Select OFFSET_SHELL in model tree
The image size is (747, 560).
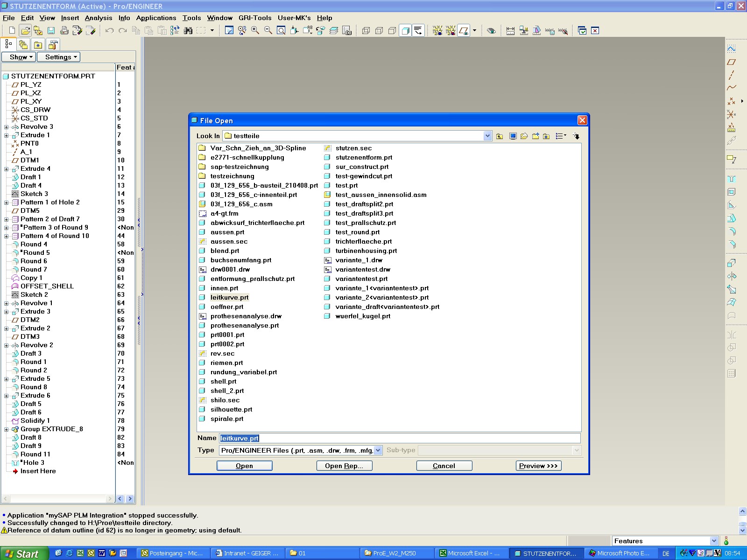coord(47,286)
